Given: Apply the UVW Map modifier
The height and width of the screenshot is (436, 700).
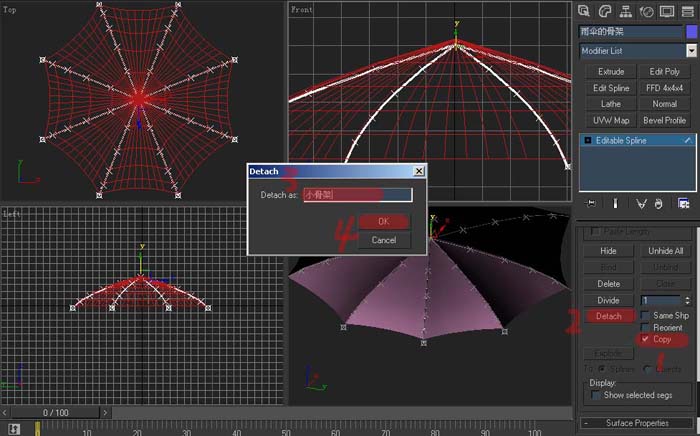Looking at the screenshot, I should point(611,120).
